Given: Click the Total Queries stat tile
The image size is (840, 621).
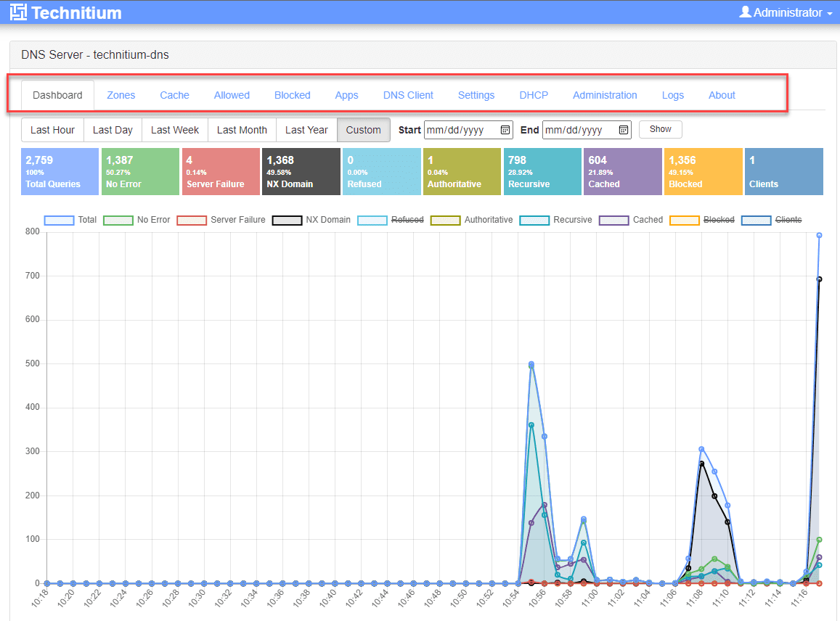Looking at the screenshot, I should (x=60, y=172).
